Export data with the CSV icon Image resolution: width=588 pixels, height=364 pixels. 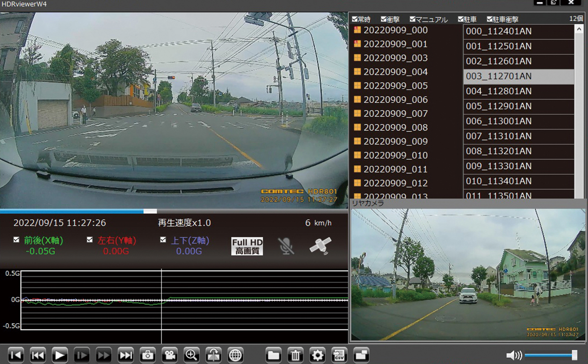339,355
